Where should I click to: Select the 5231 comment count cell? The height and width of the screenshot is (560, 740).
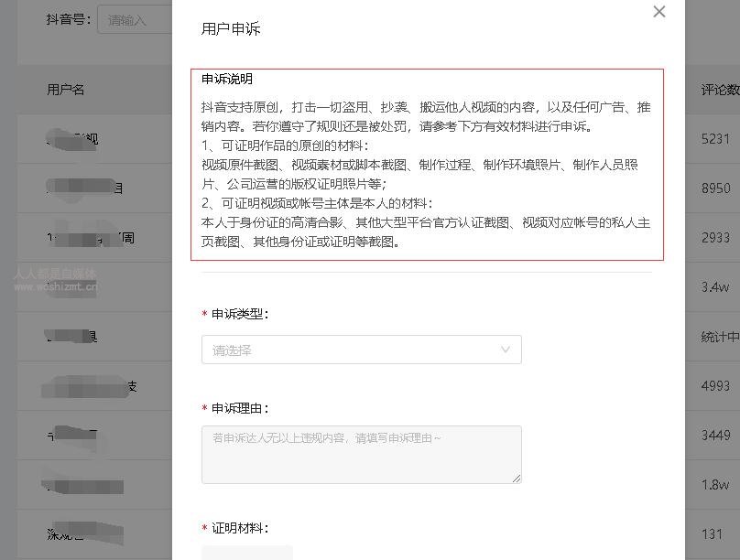tap(715, 139)
